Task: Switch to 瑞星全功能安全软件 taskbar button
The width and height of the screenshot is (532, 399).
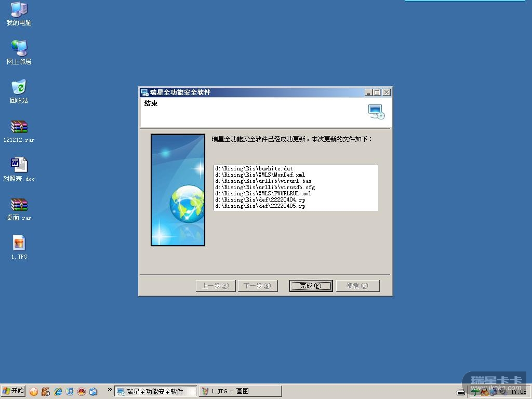Action: point(156,391)
